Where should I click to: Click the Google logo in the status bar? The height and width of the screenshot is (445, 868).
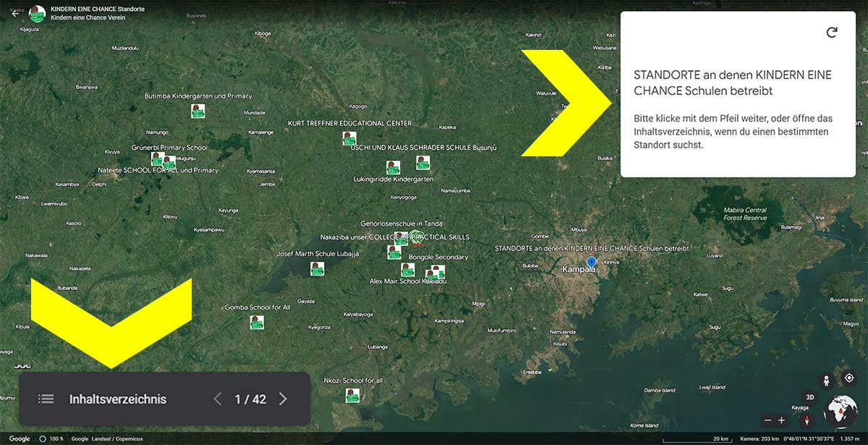(20, 439)
